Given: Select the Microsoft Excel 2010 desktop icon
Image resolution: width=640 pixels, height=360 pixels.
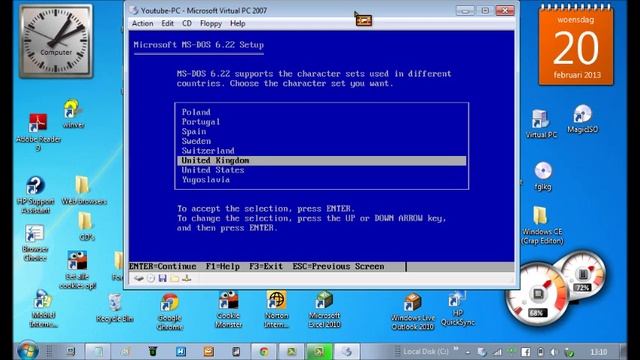Looking at the screenshot, I should (324, 309).
